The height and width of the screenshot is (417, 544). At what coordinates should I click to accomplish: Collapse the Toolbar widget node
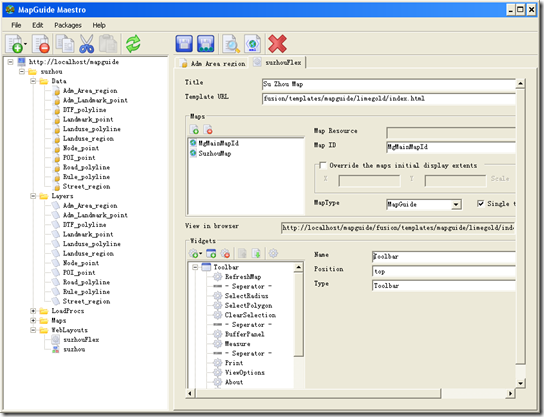click(195, 267)
